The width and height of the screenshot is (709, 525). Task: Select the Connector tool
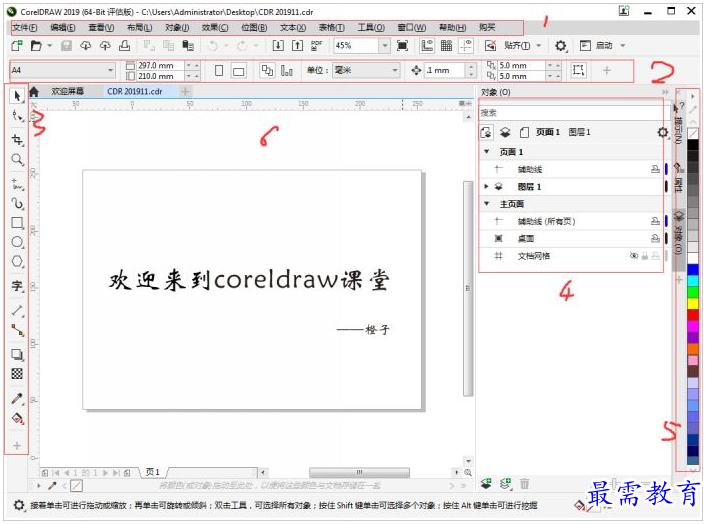pyautogui.click(x=17, y=331)
